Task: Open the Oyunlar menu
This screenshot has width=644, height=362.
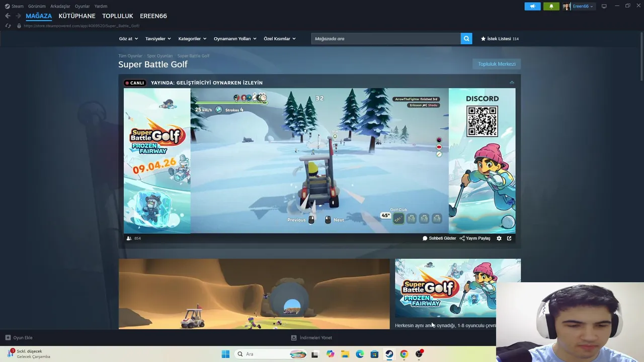Action: coord(83,6)
